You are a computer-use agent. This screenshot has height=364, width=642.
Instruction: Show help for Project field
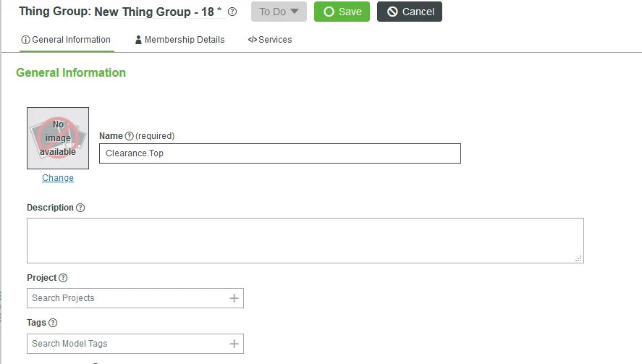(63, 278)
